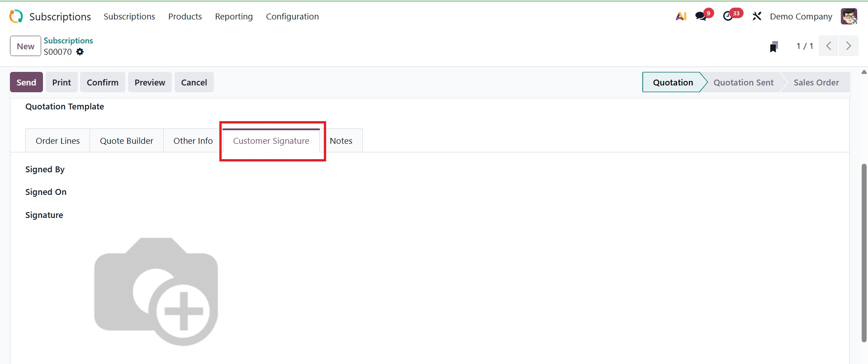Go to the previous record arrow

(829, 46)
